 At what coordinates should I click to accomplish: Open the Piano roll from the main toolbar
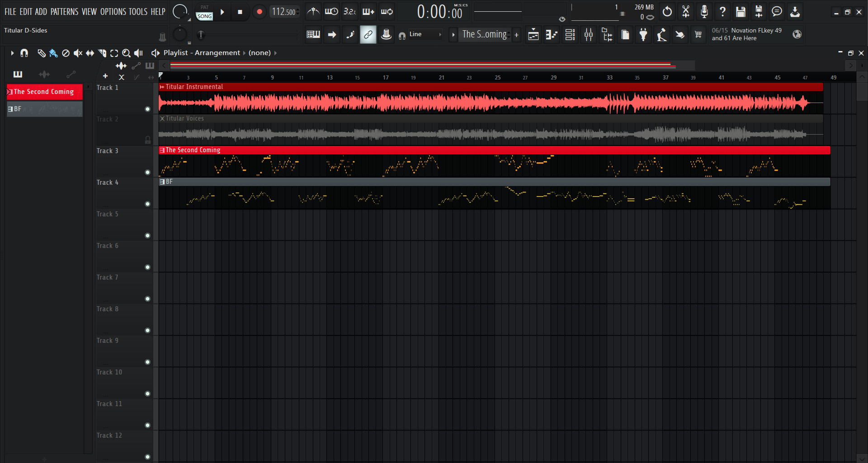(x=552, y=34)
